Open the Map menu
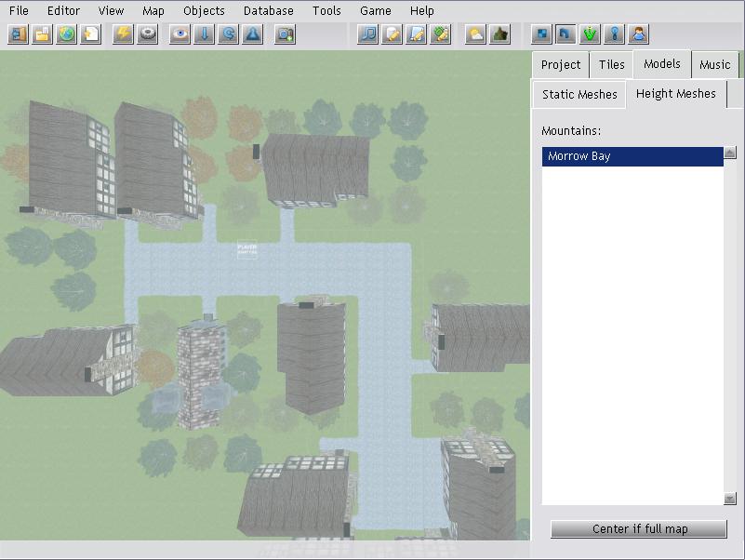Image resolution: width=745 pixels, height=560 pixels. pos(153,10)
